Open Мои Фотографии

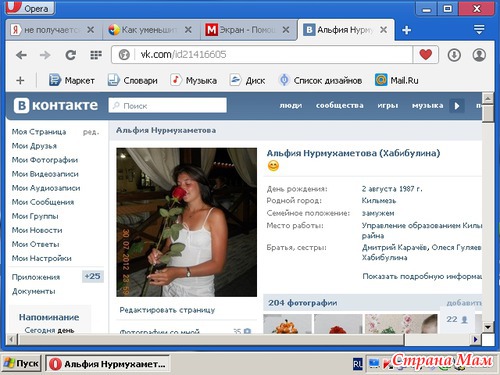point(45,160)
